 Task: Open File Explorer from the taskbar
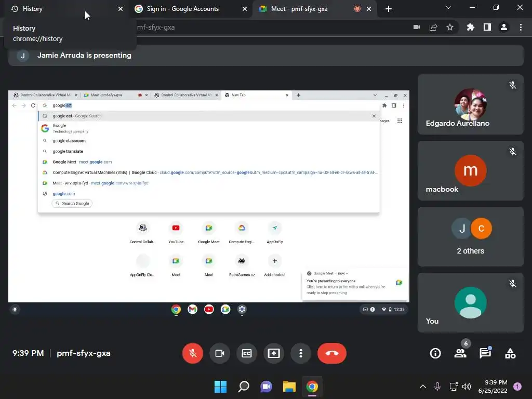coord(289,387)
